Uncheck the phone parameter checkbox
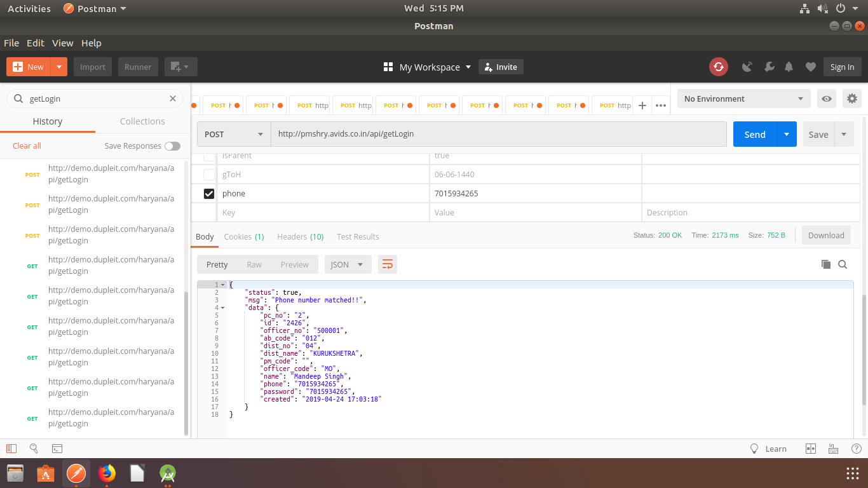 (x=209, y=193)
